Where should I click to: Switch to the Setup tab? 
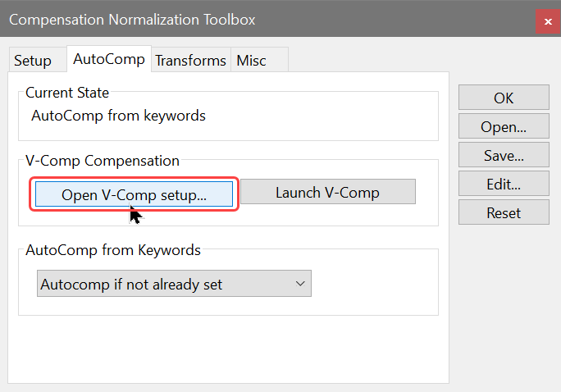(33, 61)
